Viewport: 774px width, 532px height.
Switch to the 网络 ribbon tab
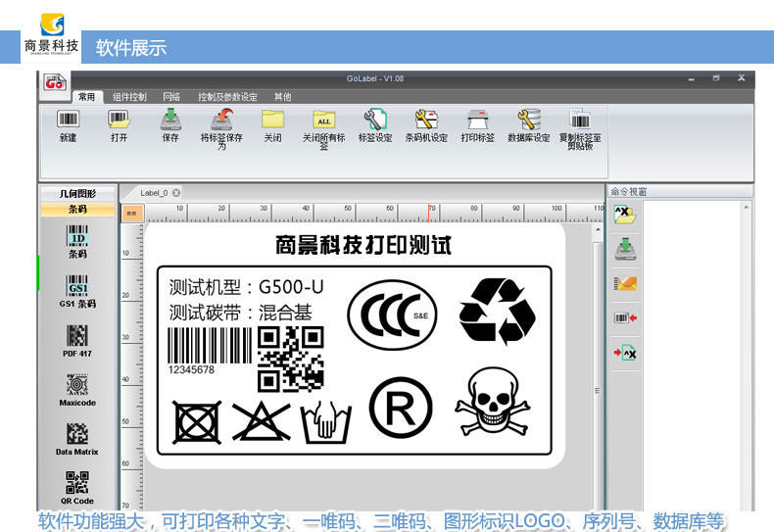coord(171,97)
